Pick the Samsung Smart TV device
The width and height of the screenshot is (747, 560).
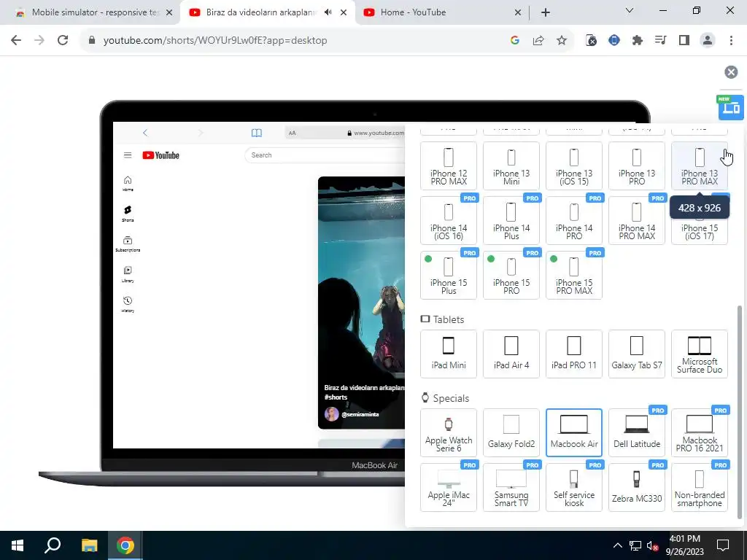511,487
